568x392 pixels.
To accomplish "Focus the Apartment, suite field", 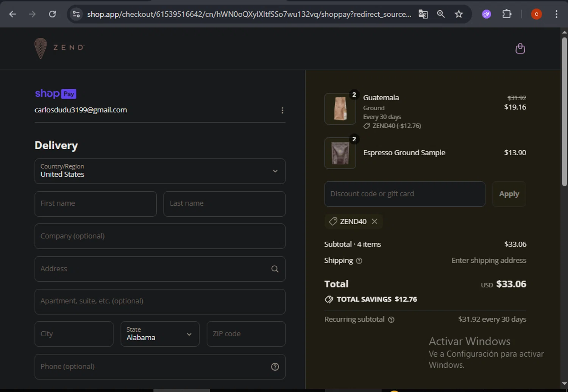I will [x=160, y=301].
